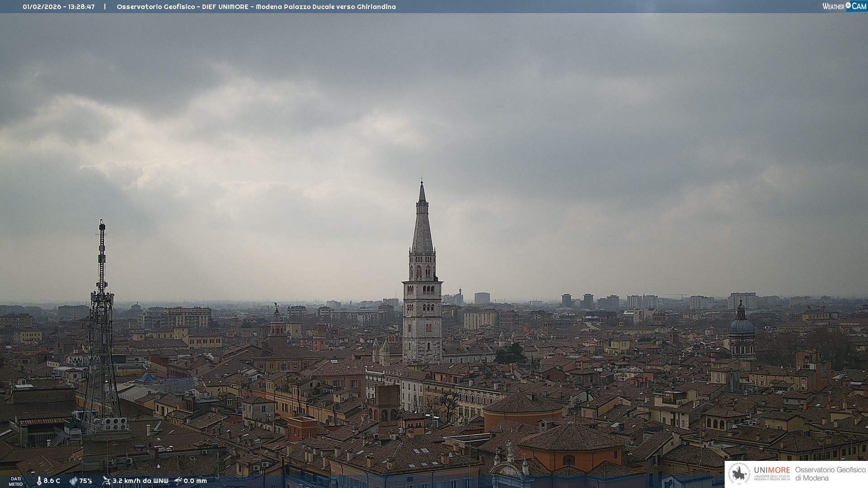Click the 01/02/2026 timestamp text
The image size is (868, 488).
(x=42, y=7)
